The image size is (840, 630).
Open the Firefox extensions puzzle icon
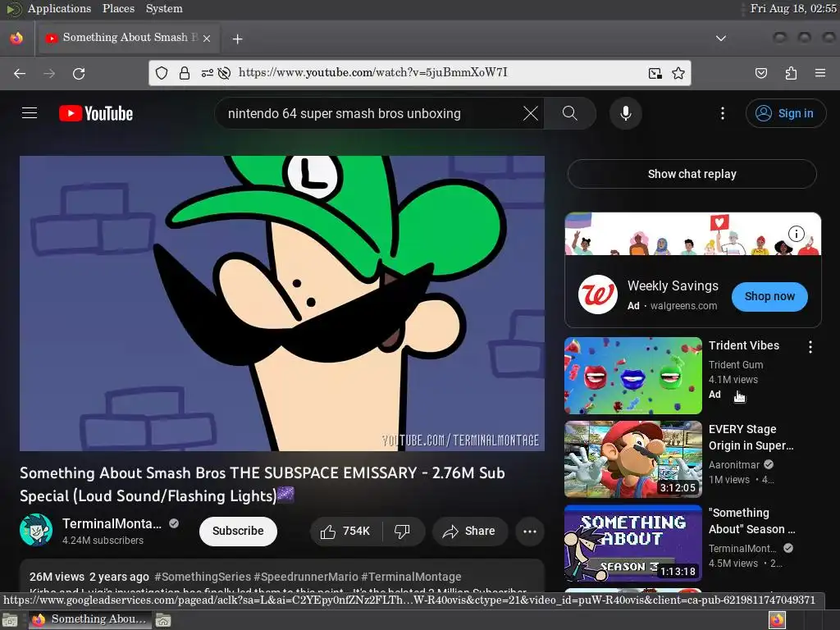click(791, 73)
